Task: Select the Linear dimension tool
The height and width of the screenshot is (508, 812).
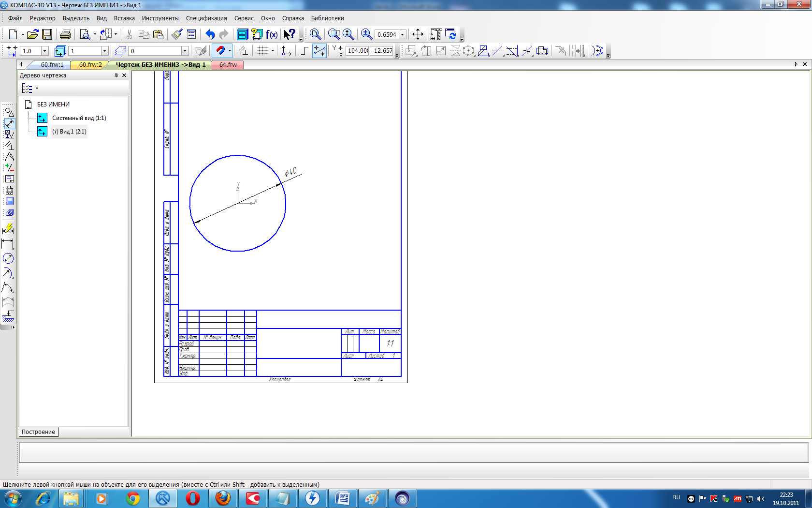Action: [x=8, y=244]
